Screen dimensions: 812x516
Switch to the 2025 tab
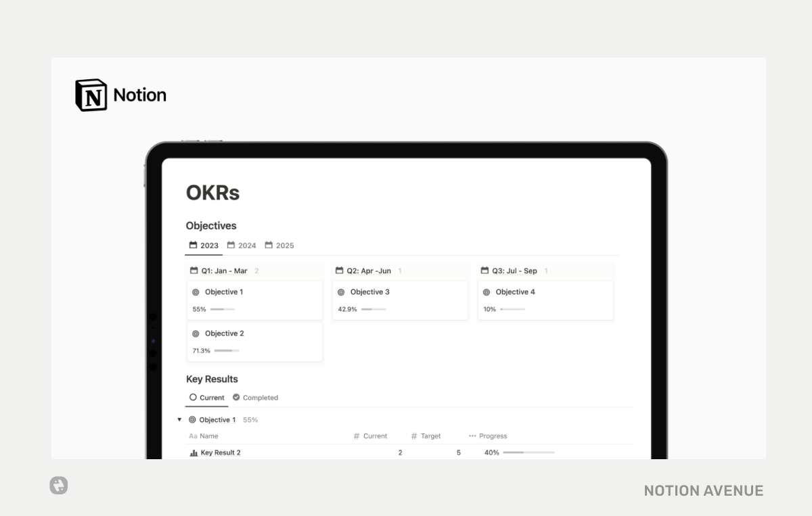click(x=279, y=245)
